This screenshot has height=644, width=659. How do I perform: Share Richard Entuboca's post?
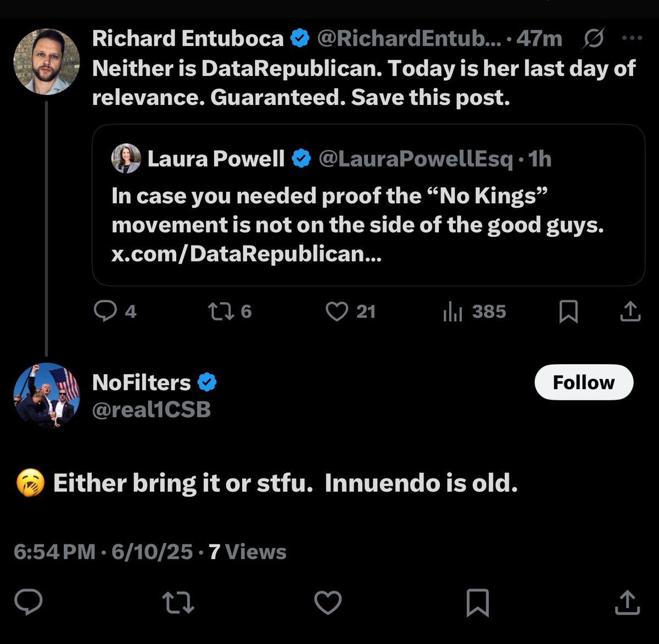630,312
